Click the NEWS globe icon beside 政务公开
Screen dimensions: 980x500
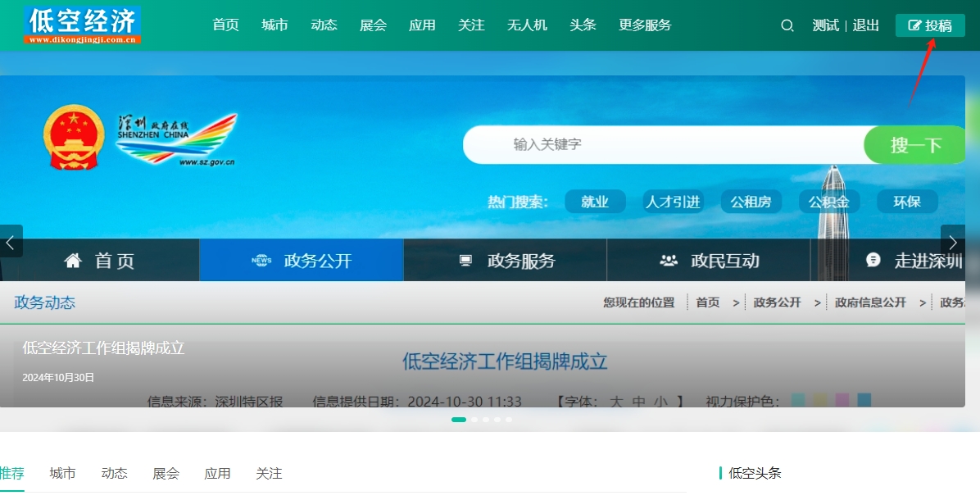261,261
